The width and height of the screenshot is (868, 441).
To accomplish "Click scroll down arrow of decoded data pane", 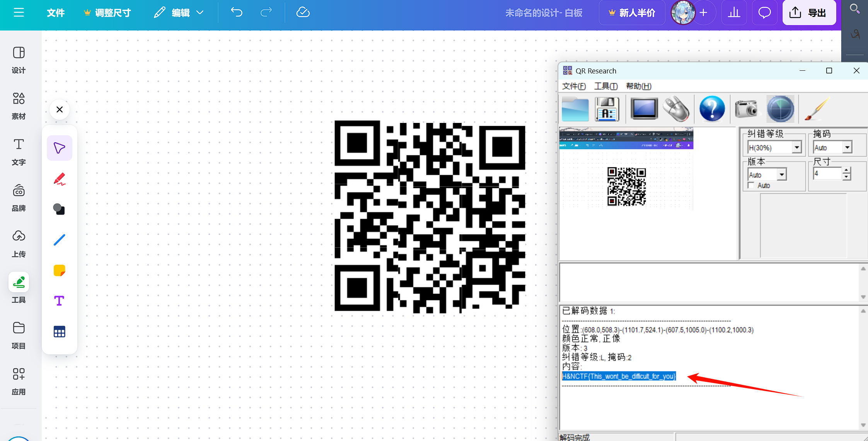I will pyautogui.click(x=863, y=425).
